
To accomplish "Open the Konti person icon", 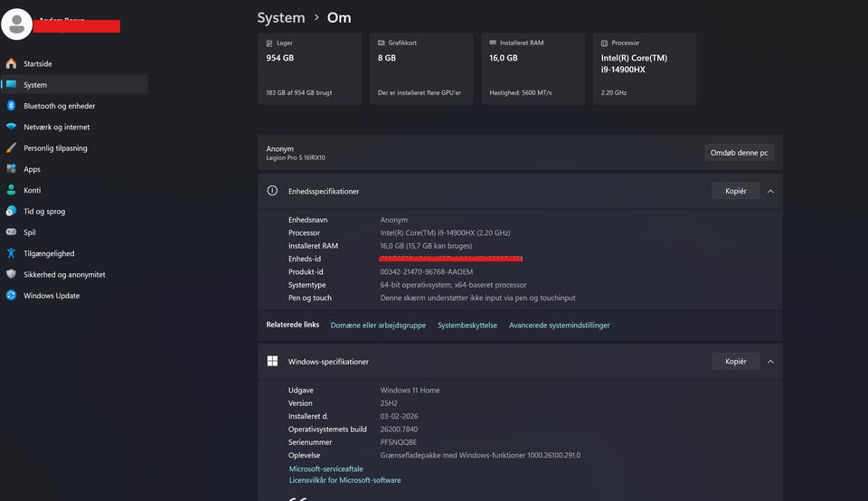I will click(x=11, y=190).
